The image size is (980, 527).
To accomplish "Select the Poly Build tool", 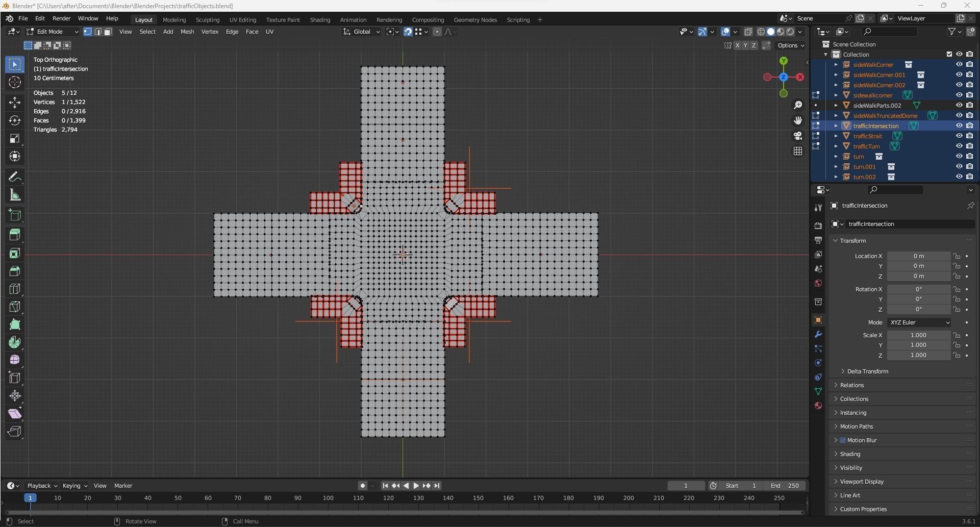I will point(15,324).
